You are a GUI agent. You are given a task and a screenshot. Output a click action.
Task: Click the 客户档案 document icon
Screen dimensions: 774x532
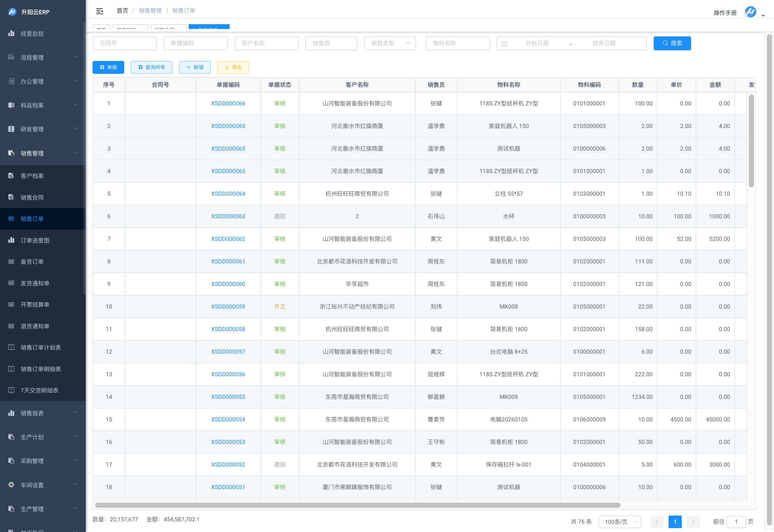(11, 176)
